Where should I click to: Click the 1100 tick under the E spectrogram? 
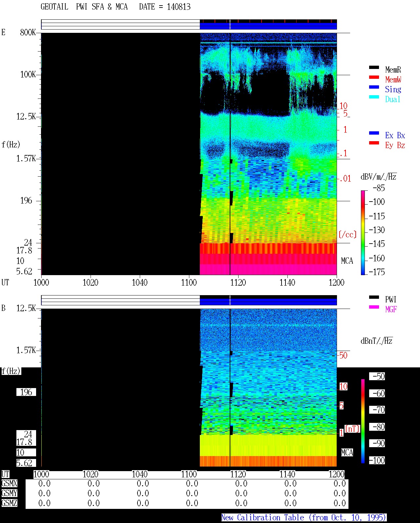point(189,282)
